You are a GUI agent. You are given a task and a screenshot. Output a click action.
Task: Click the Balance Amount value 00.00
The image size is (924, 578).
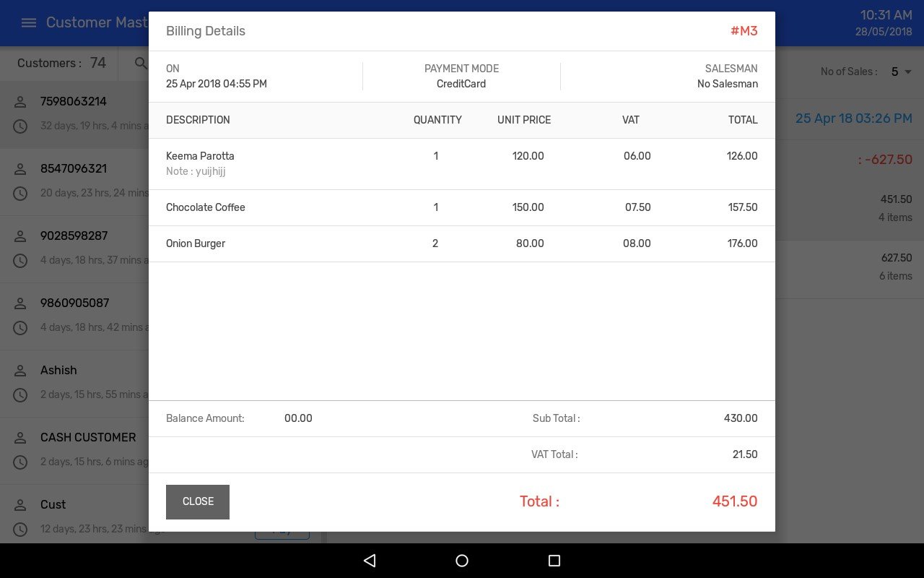point(298,418)
